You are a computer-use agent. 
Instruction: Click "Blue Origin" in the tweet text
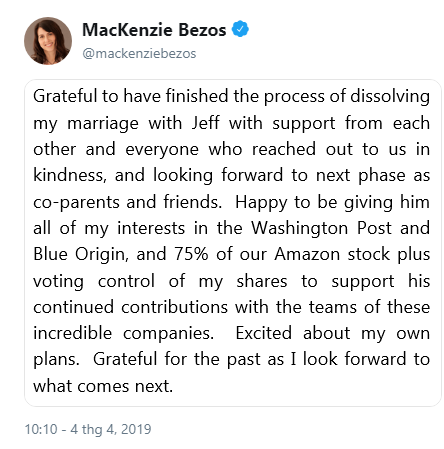[x=80, y=255]
